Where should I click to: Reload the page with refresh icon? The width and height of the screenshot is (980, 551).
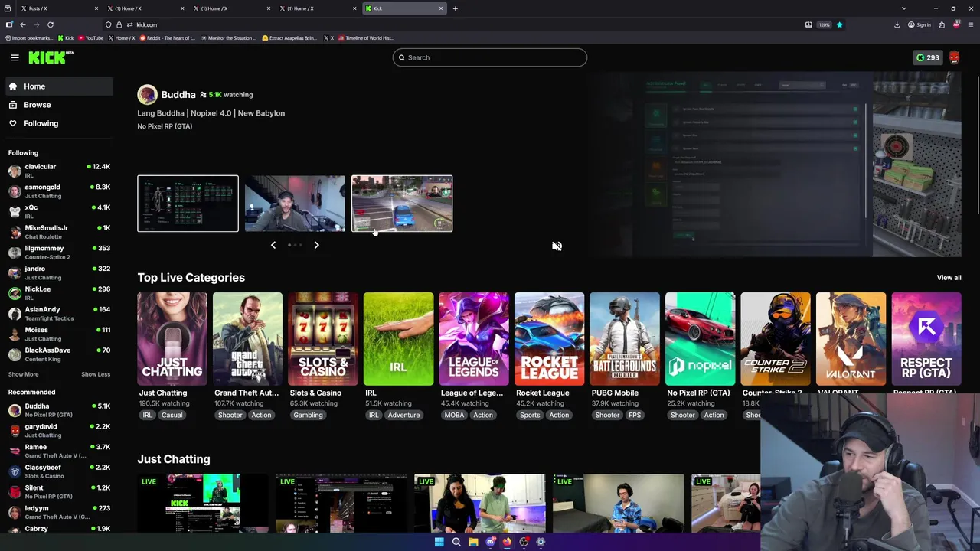click(x=51, y=24)
